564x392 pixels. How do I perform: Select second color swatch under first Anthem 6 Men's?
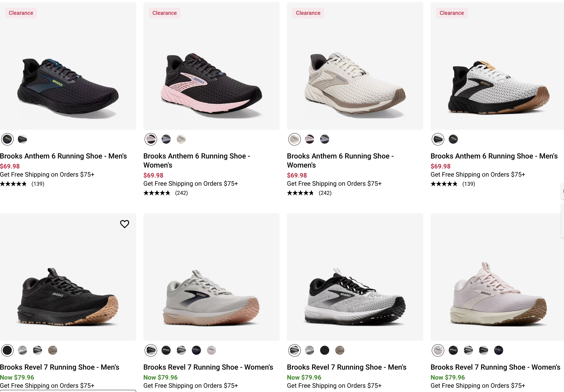pos(22,139)
